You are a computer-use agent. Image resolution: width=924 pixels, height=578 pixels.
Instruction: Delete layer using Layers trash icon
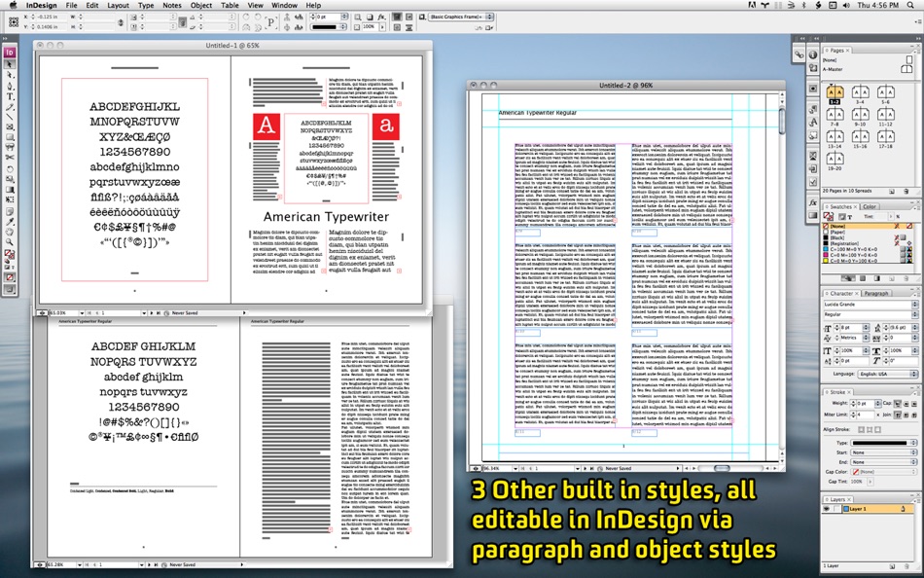coord(906,566)
